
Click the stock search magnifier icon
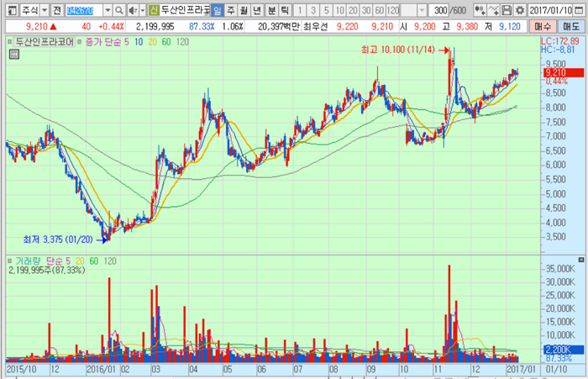tap(120, 10)
